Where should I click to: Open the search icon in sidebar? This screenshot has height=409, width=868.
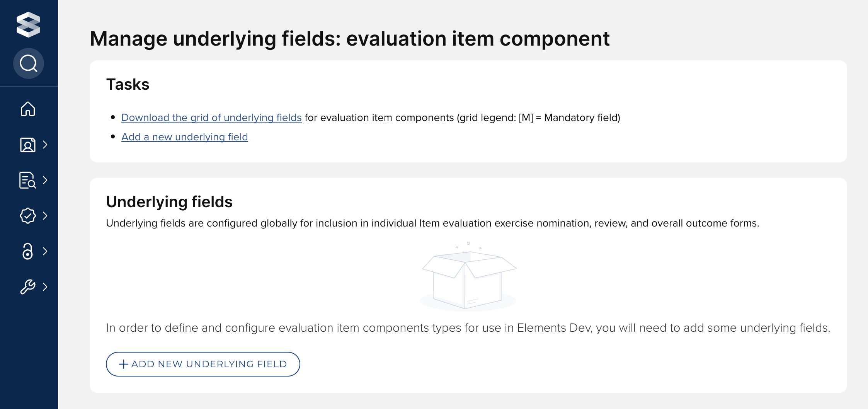28,63
